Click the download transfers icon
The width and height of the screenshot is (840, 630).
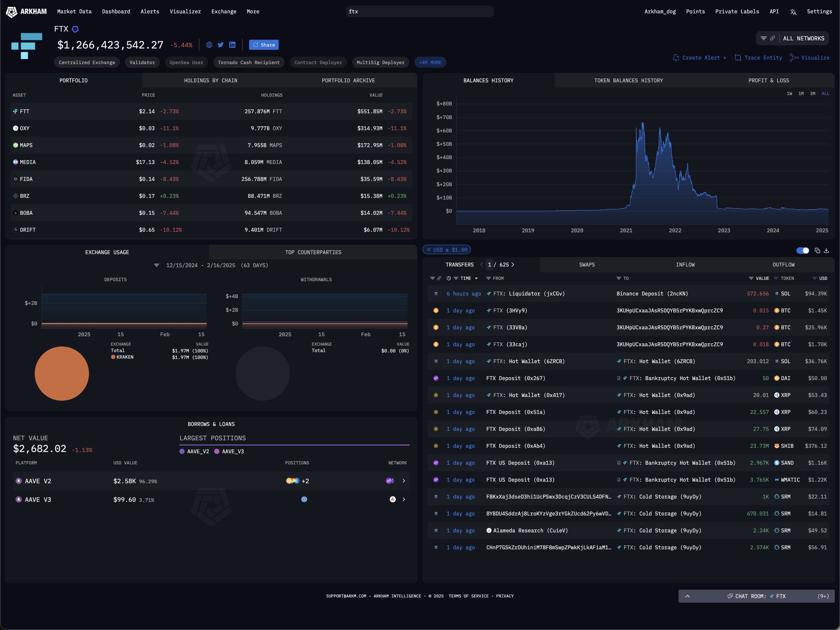(x=826, y=251)
